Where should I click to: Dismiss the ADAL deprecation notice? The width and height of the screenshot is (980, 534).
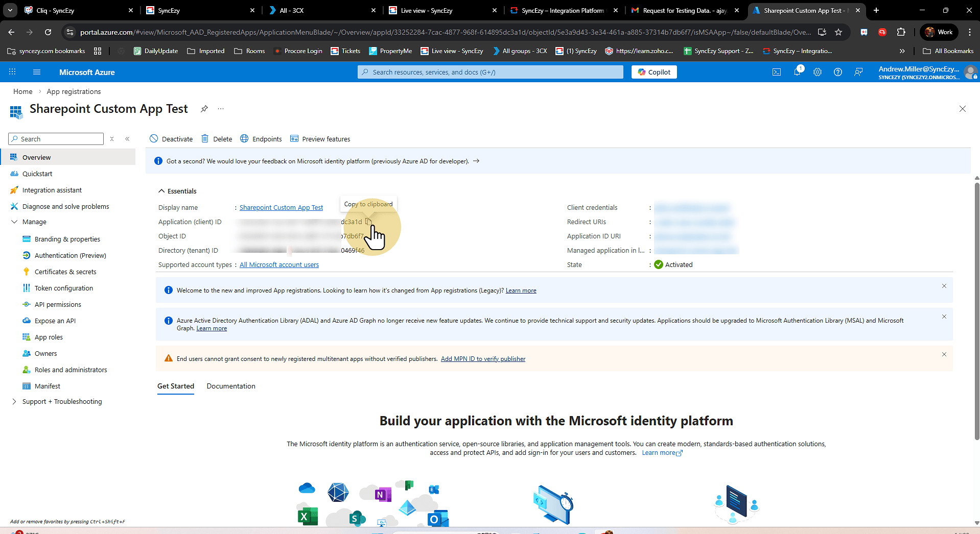(944, 317)
